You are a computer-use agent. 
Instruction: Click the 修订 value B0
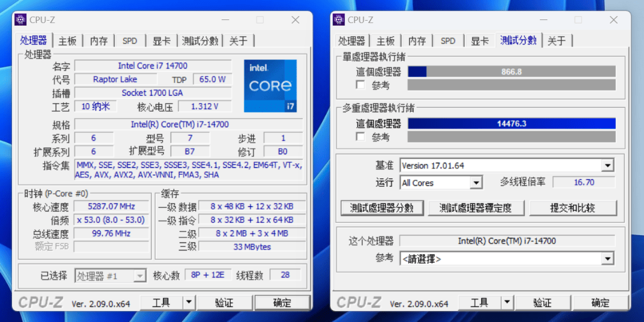(283, 151)
